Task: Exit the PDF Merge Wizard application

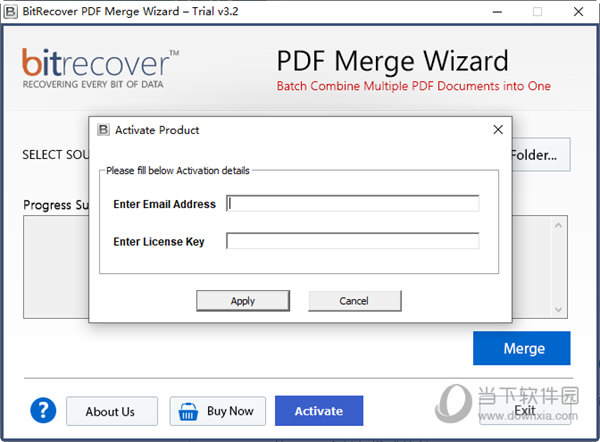Action: [x=525, y=411]
